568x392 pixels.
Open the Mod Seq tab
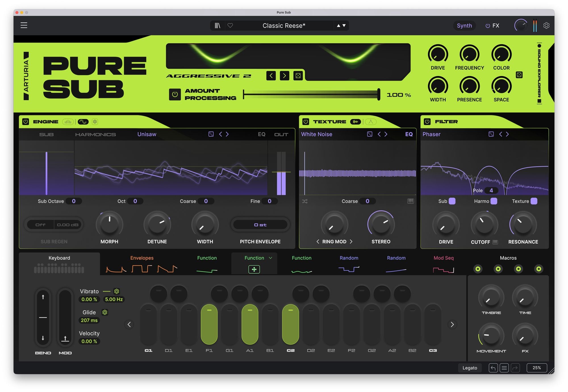click(x=444, y=264)
